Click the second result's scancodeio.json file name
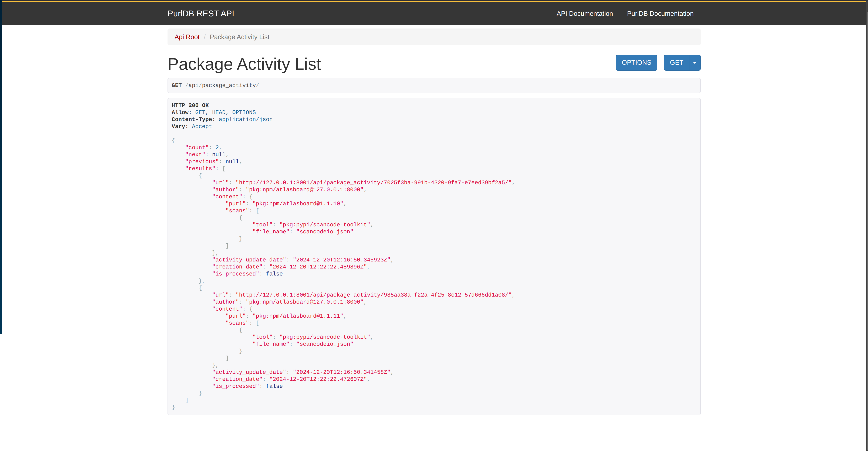 pos(325,344)
